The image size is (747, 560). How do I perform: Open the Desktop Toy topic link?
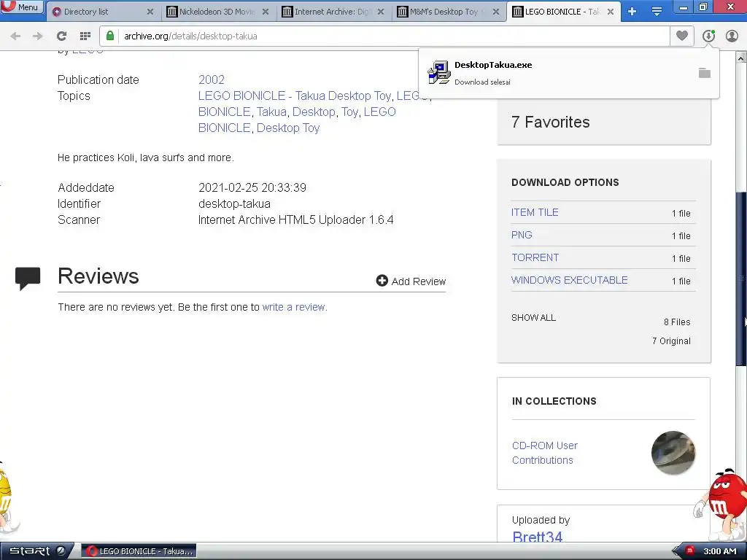click(x=287, y=128)
